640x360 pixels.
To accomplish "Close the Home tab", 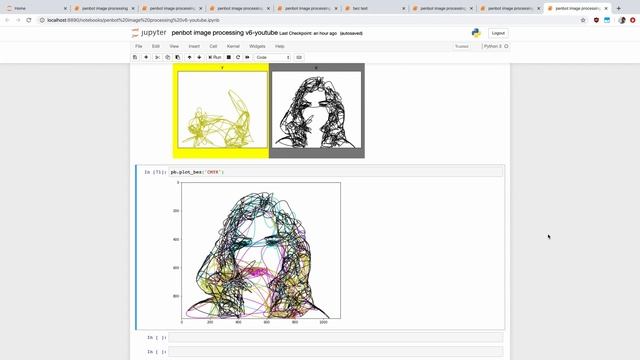I will coord(65,8).
